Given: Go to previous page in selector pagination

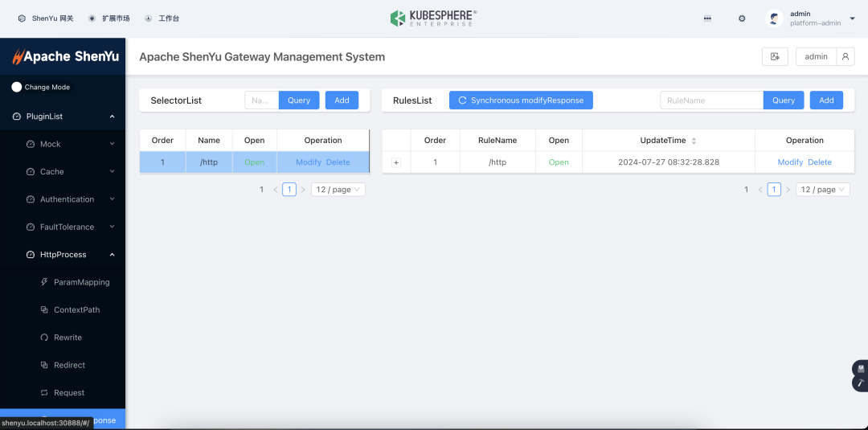Looking at the screenshot, I should pyautogui.click(x=275, y=189).
